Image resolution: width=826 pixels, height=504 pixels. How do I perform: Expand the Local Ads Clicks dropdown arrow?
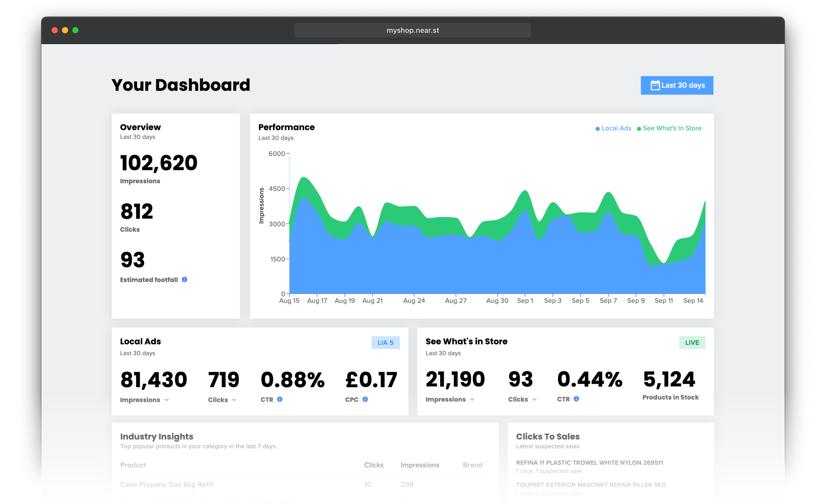[x=234, y=400]
